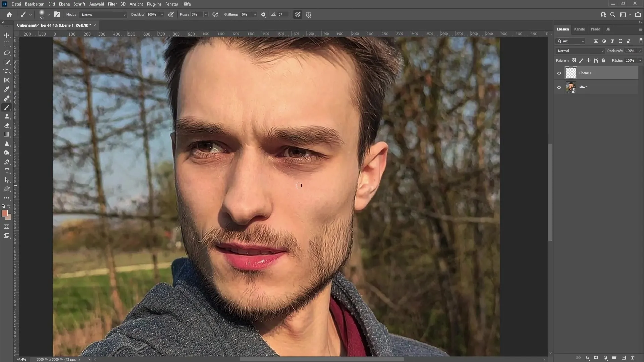The image size is (644, 362).
Task: Click the Ebene 1 layer thumbnail
Action: click(570, 73)
